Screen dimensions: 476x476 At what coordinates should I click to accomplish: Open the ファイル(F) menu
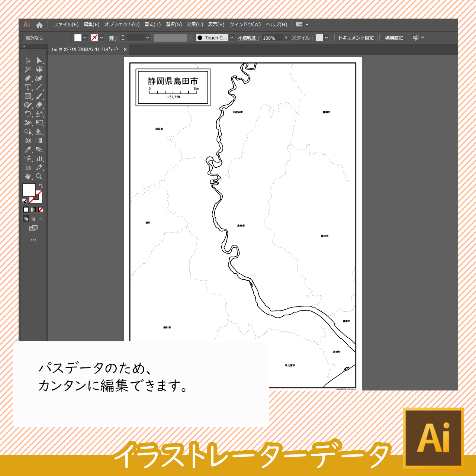click(x=66, y=25)
